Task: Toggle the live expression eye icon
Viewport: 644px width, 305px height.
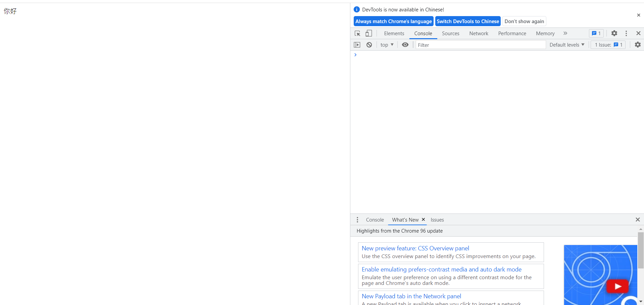Action: pyautogui.click(x=405, y=45)
